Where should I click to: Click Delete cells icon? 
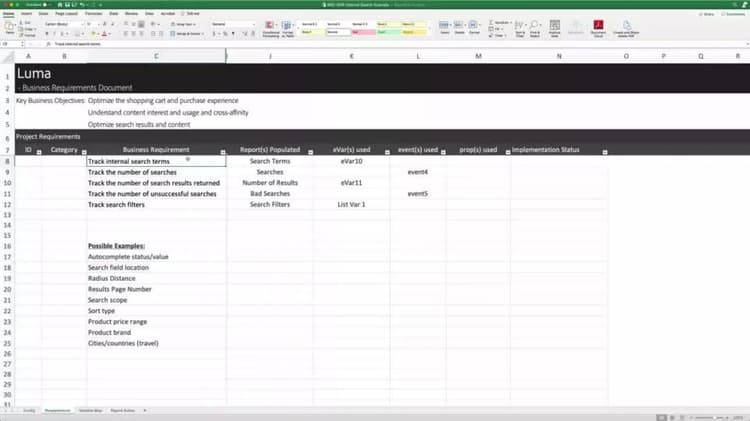pos(459,27)
